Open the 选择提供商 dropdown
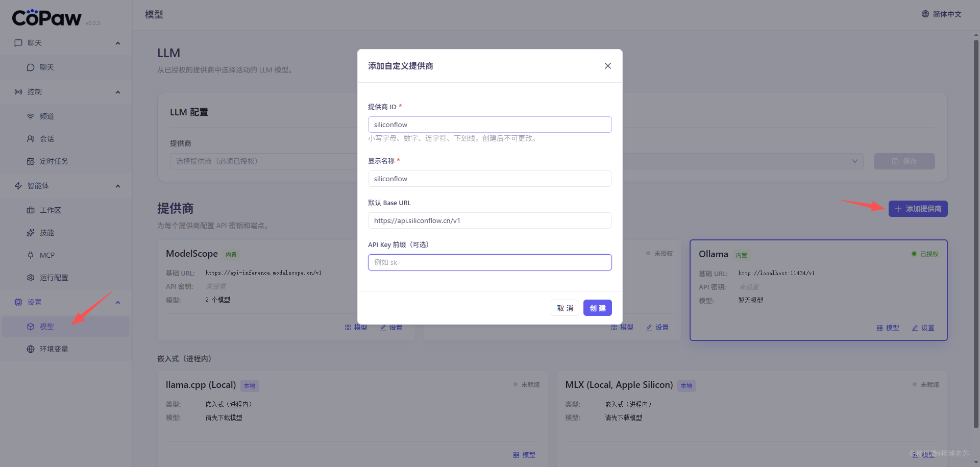This screenshot has width=980, height=467. [517, 161]
